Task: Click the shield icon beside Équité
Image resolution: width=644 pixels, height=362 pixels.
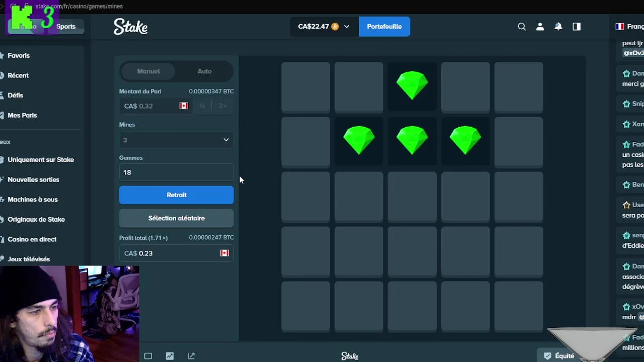Action: (x=547, y=356)
